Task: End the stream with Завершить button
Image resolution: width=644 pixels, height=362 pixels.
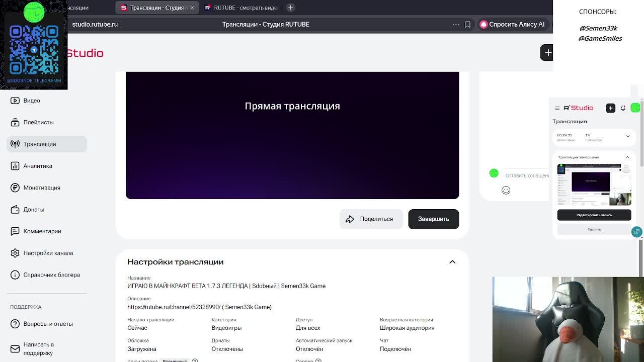Action: [433, 219]
